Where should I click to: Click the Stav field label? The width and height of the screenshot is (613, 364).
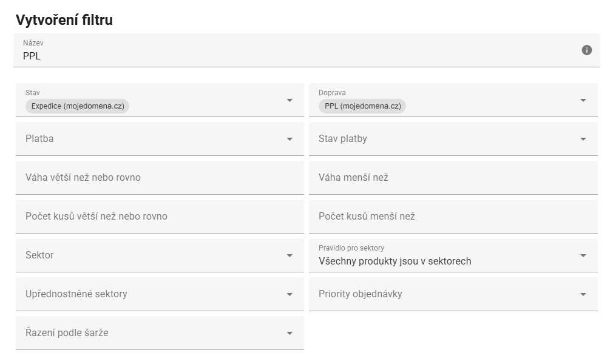coord(32,93)
